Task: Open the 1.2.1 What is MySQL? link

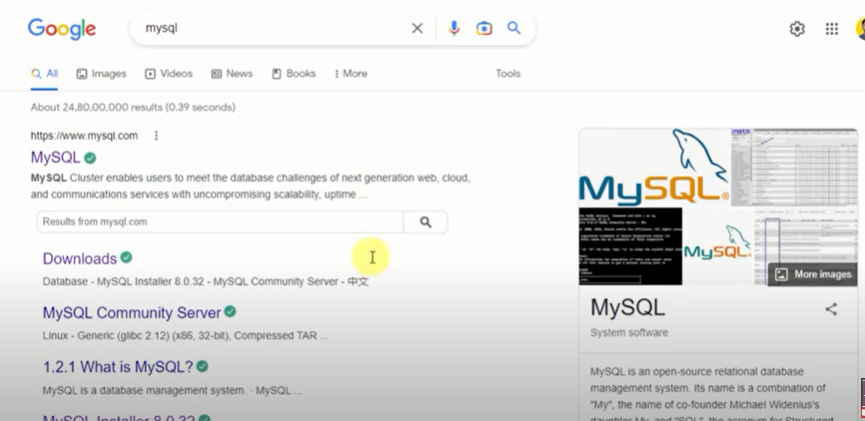Action: click(x=118, y=367)
